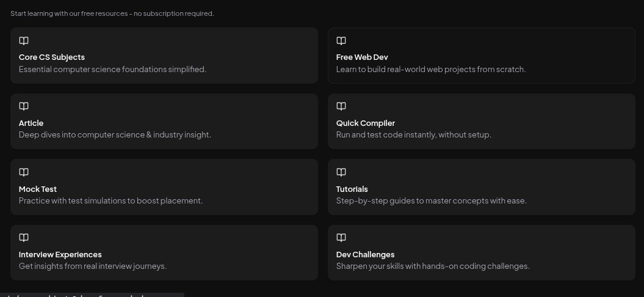This screenshot has height=297, width=644.
Task: Click the book icon above Core CS Subjects
Action: pos(24,41)
